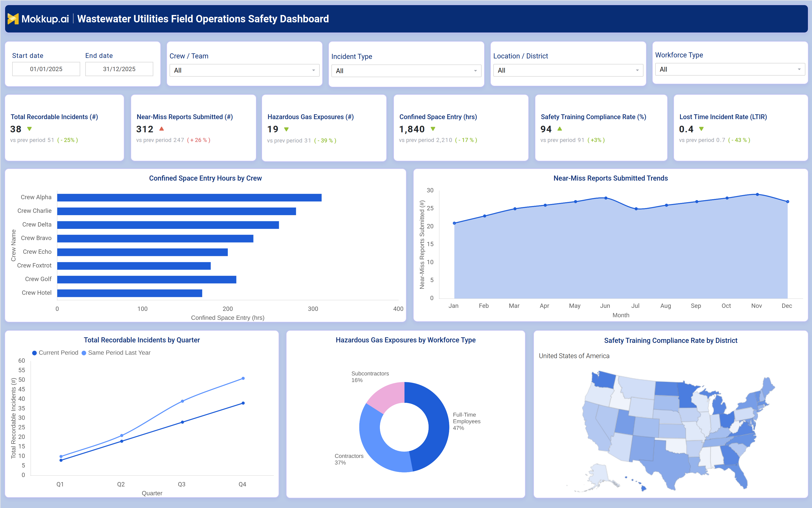This screenshot has width=812, height=508.
Task: Click the up arrow next to 94 compliance
Action: coord(560,129)
